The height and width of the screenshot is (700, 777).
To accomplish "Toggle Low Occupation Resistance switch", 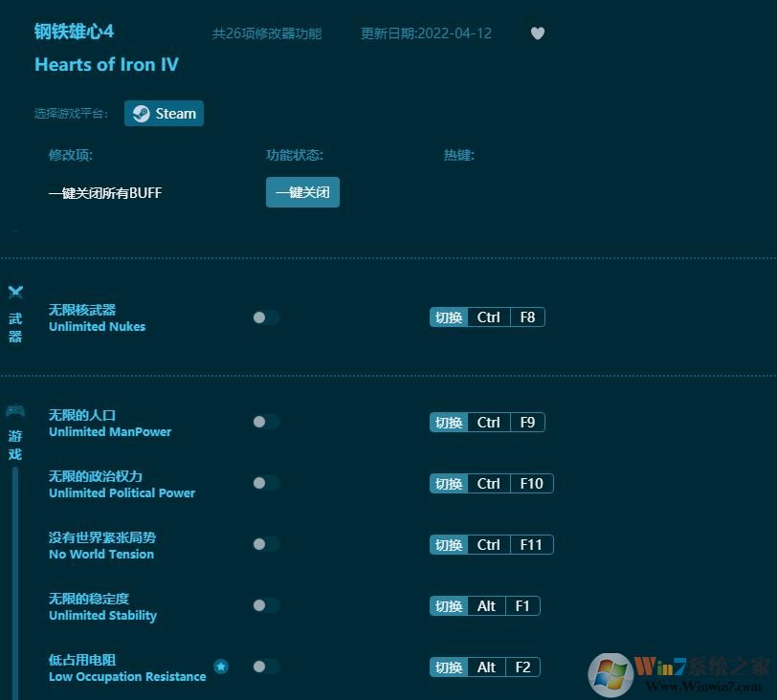I will click(266, 667).
